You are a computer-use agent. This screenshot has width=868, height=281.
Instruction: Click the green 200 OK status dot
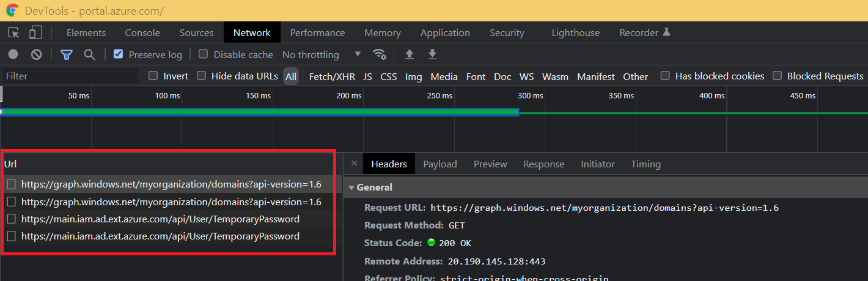(431, 243)
